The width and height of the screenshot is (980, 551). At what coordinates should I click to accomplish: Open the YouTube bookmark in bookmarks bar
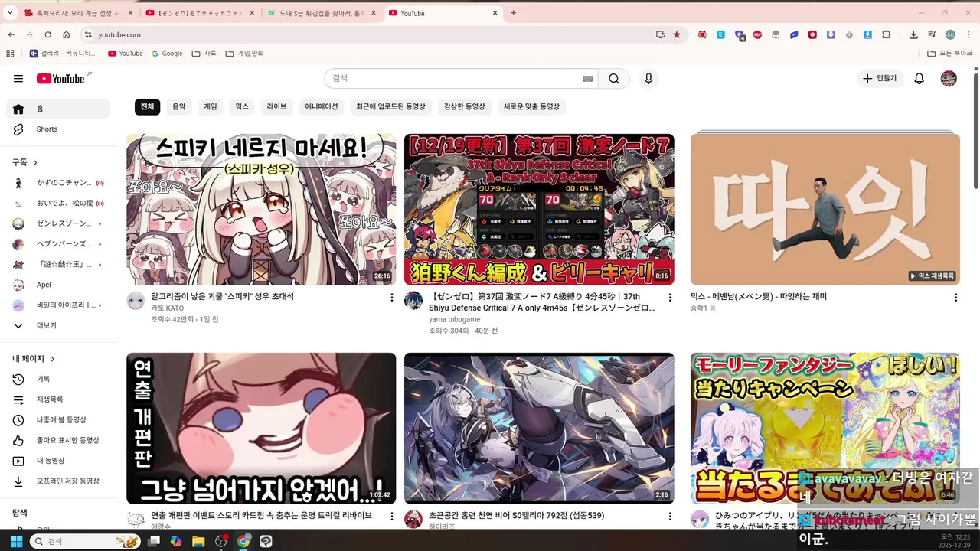click(126, 54)
